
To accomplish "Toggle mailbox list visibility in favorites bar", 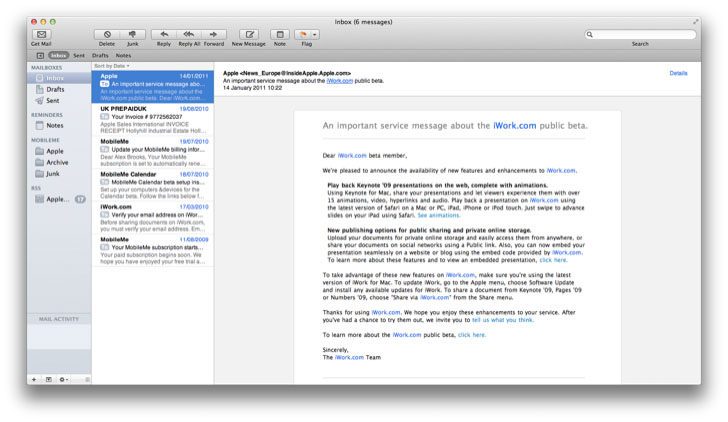I will 40,55.
